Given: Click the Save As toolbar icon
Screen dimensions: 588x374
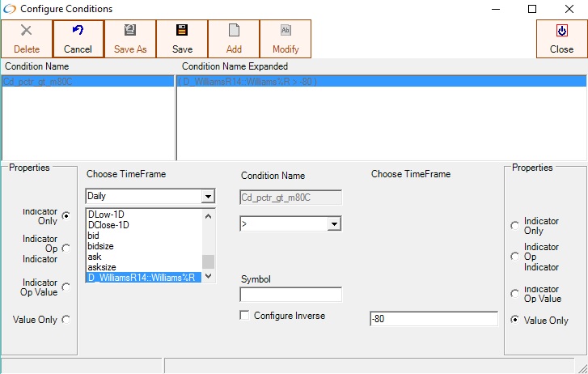Looking at the screenshot, I should point(130,31).
